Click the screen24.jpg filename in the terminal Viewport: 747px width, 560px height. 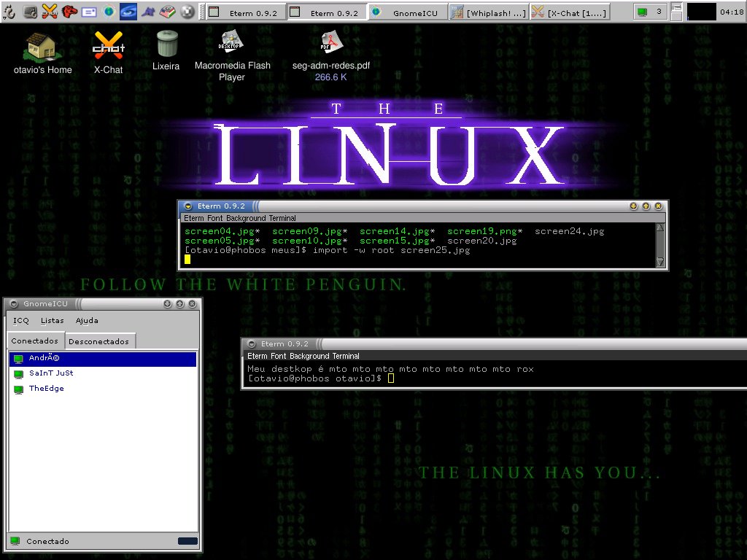click(569, 231)
